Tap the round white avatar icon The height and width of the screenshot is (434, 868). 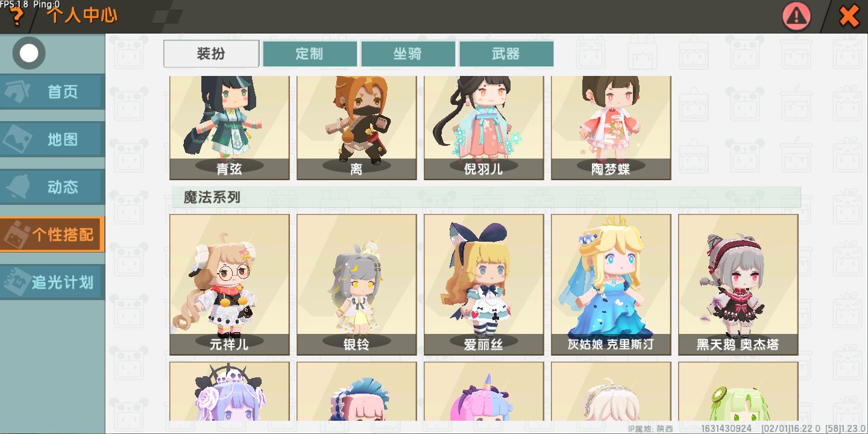pos(29,53)
